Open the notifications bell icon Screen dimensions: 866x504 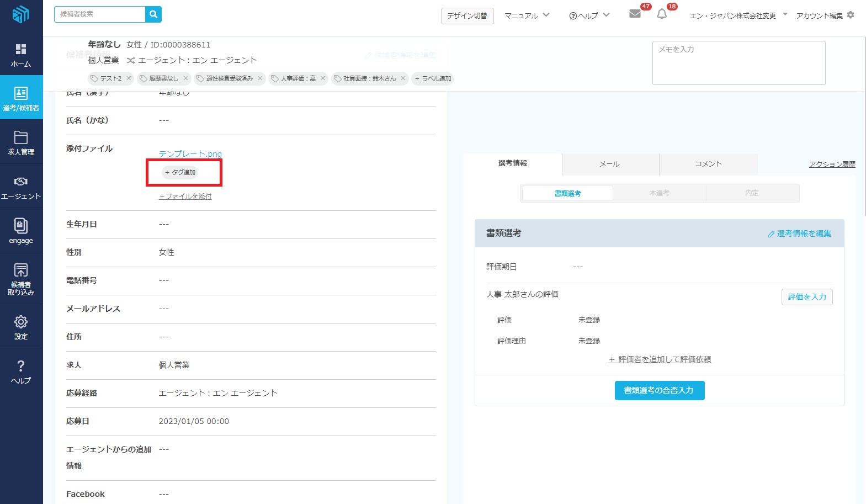662,14
